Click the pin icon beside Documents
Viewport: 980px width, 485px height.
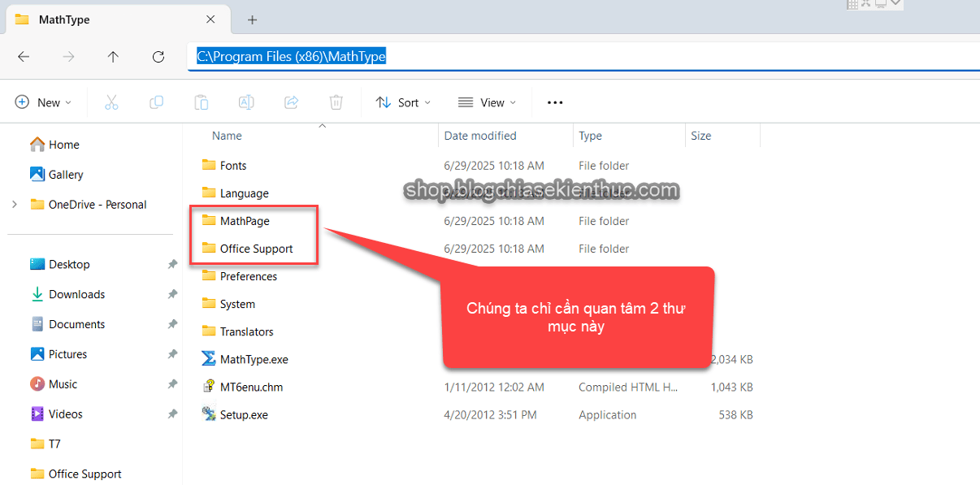(x=172, y=325)
